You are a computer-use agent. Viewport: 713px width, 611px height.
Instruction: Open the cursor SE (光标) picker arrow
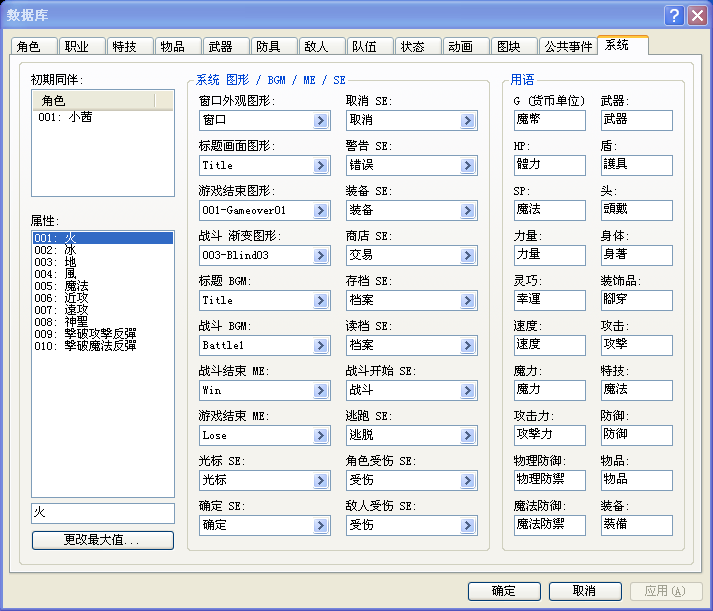pyautogui.click(x=321, y=481)
